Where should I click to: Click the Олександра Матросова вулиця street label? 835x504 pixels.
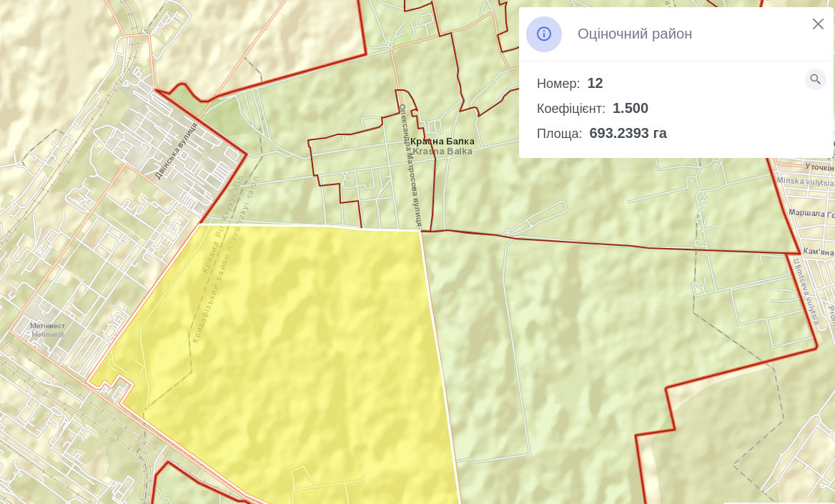tap(410, 165)
